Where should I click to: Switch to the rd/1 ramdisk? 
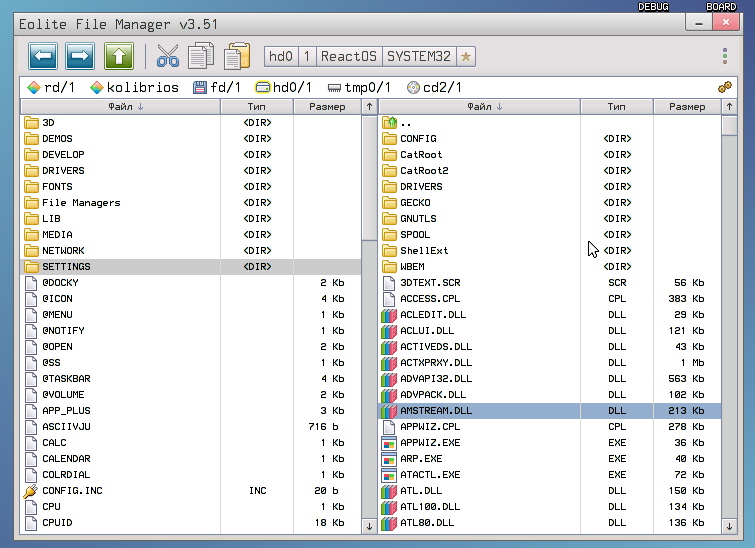click(x=51, y=87)
